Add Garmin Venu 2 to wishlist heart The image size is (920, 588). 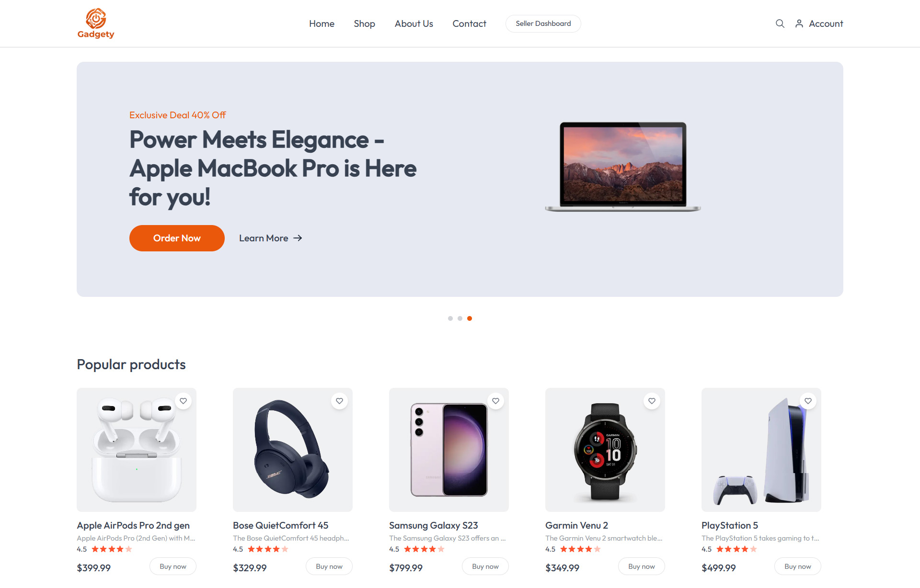652,401
